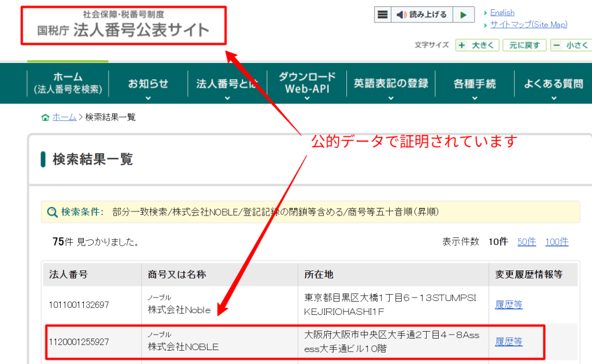This screenshot has height=364, width=592.
Task: Click the home icon in the breadcrumb
Action: point(45,117)
